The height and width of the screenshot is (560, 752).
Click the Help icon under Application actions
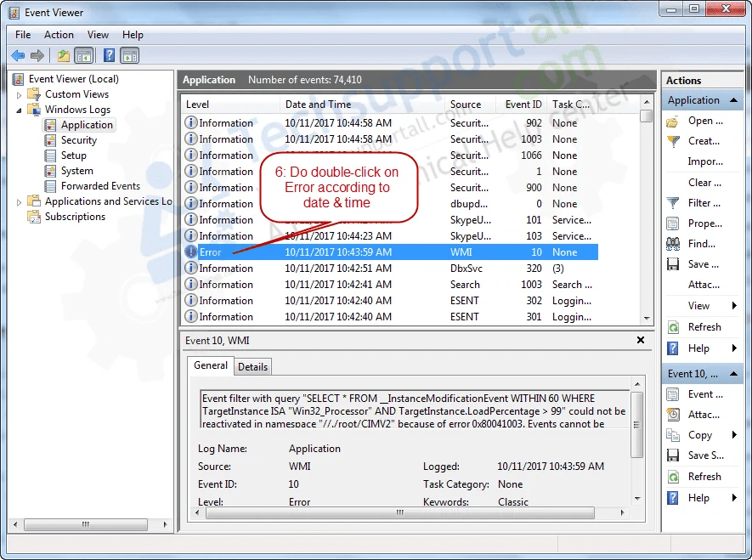pyautogui.click(x=673, y=348)
